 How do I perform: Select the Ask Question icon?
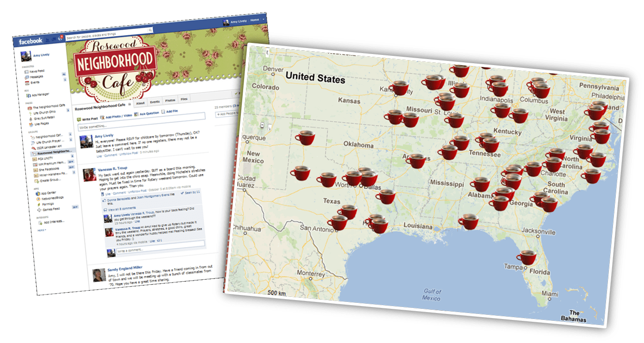(x=136, y=114)
